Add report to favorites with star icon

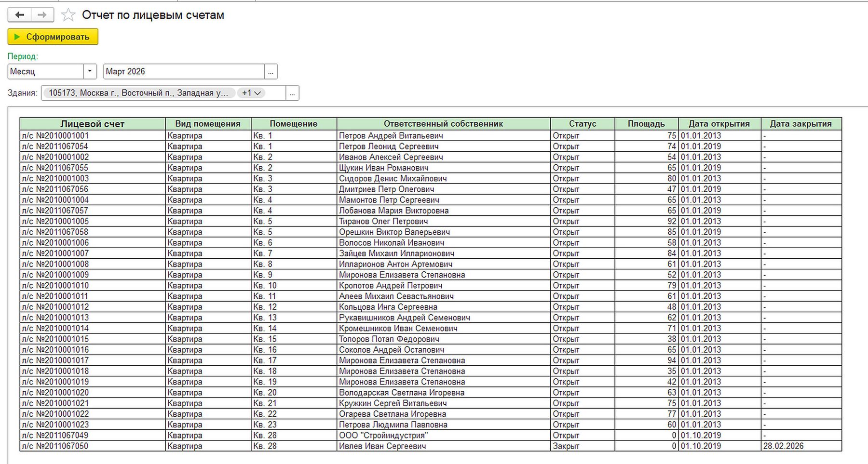[68, 15]
